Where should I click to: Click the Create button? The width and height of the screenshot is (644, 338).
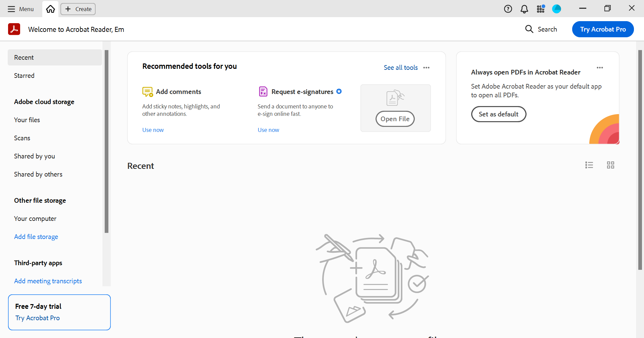point(78,9)
